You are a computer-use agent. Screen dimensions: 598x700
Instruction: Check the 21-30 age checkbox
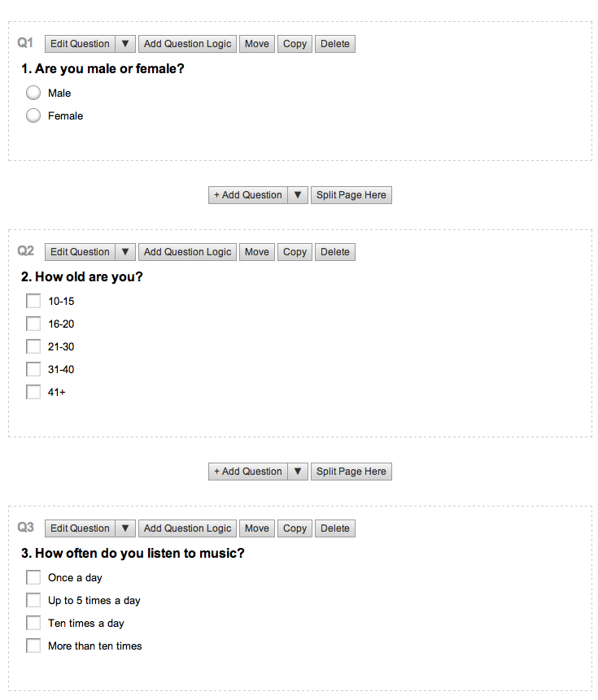(33, 346)
